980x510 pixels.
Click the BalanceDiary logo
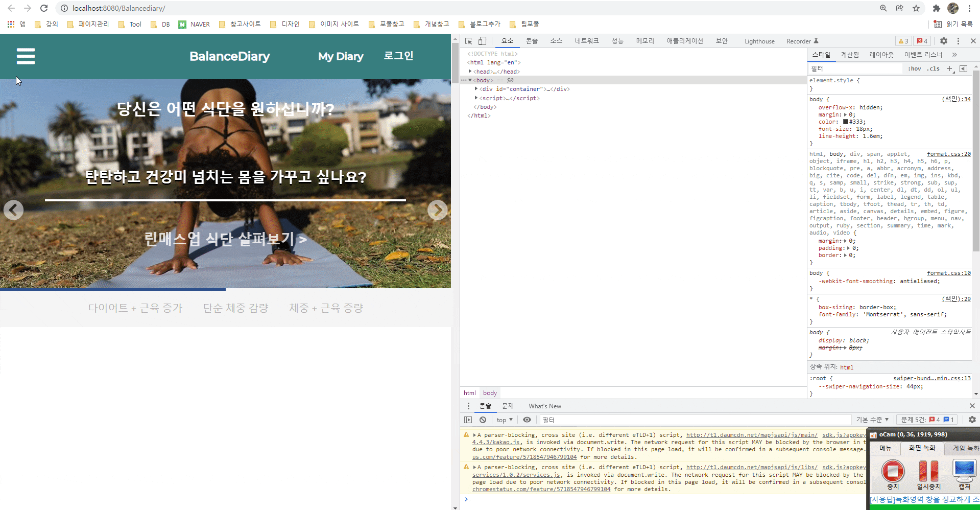230,56
